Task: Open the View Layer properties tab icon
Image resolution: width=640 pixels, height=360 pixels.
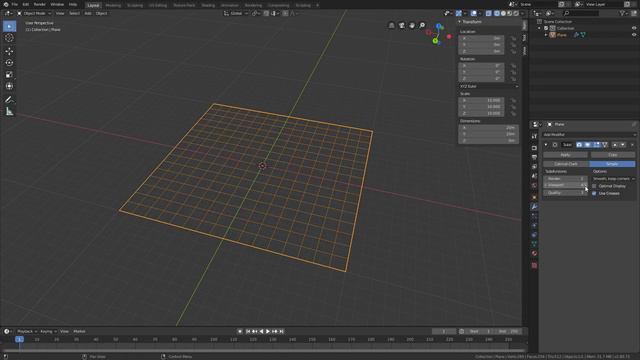Action: point(534,167)
